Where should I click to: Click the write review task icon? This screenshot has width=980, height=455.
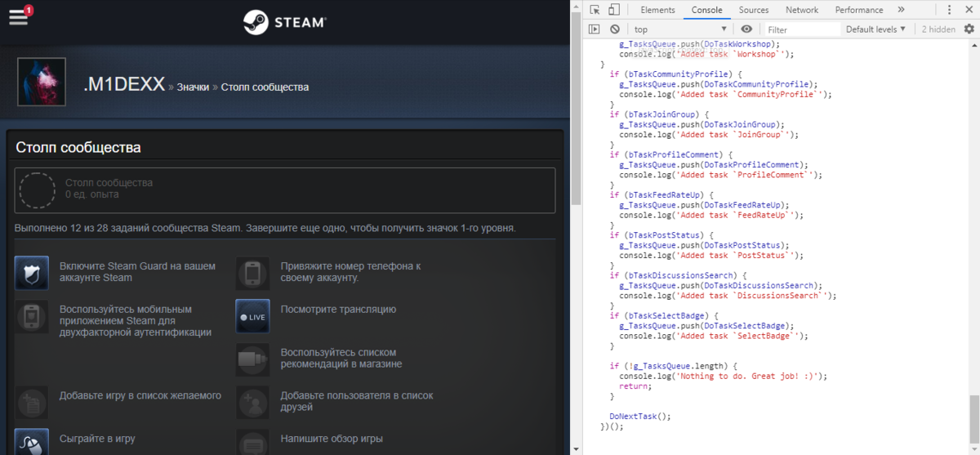tap(252, 442)
